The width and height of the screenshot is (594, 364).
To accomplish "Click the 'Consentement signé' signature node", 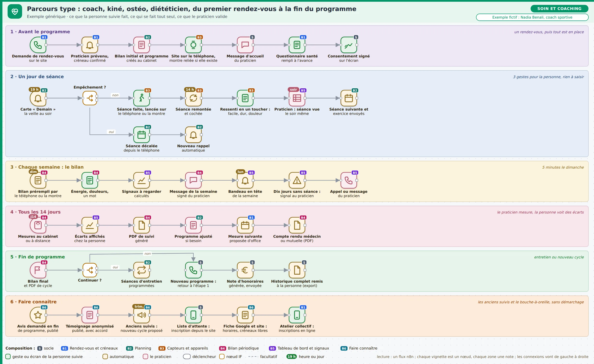I will (x=349, y=45).
